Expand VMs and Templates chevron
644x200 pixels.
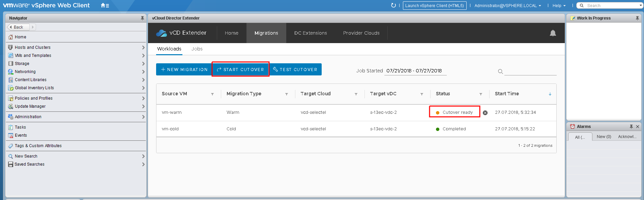(x=143, y=56)
